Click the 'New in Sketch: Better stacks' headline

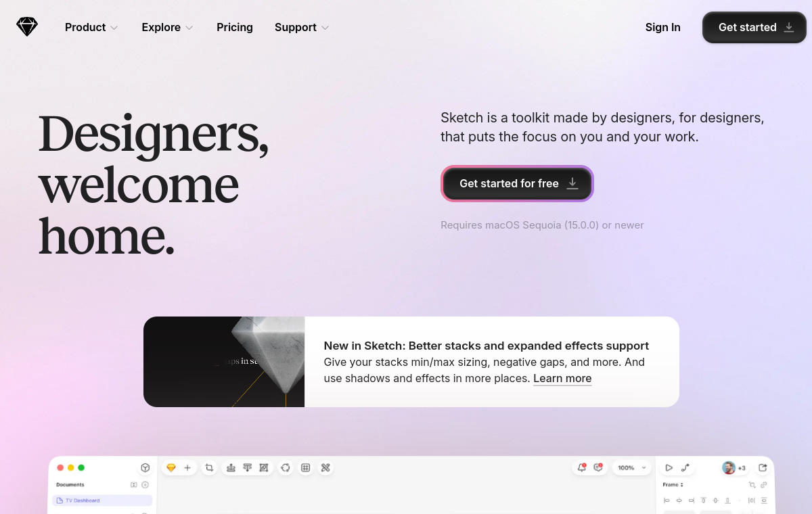tap(487, 346)
